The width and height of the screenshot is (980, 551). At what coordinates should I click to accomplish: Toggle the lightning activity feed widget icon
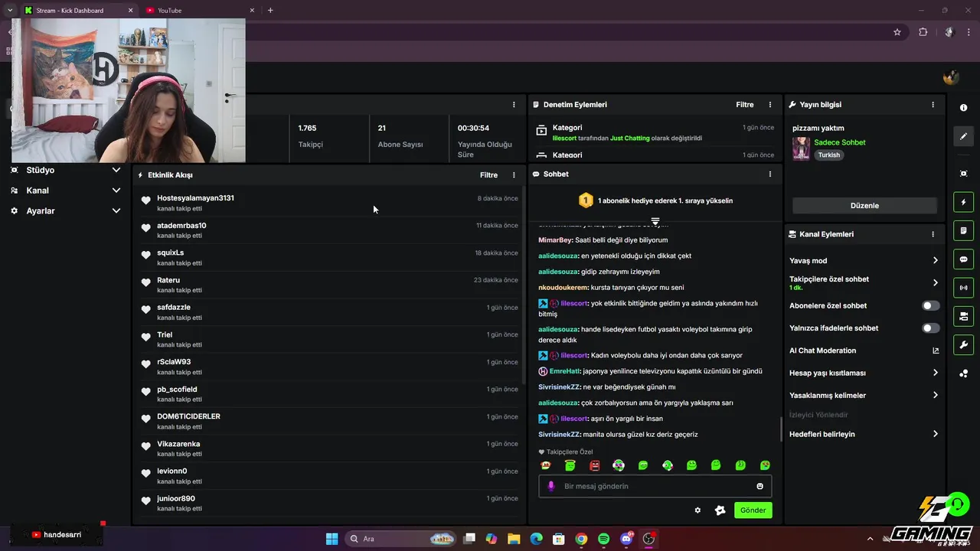coord(963,202)
